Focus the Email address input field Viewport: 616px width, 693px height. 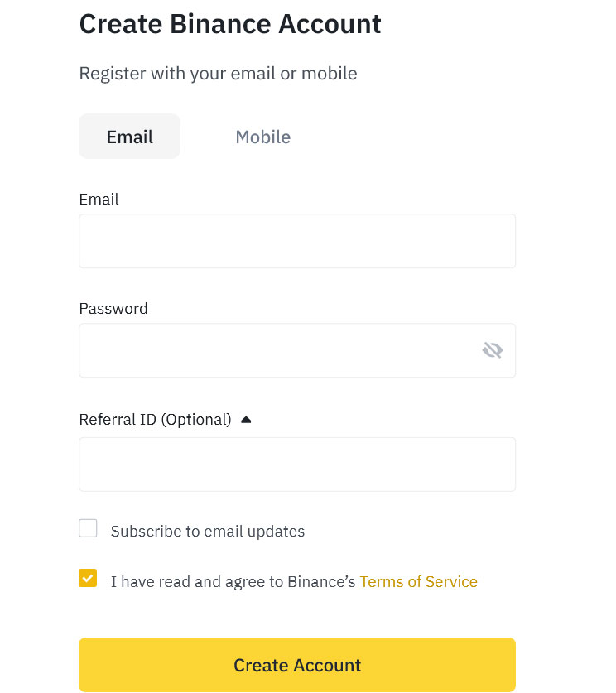click(x=297, y=241)
